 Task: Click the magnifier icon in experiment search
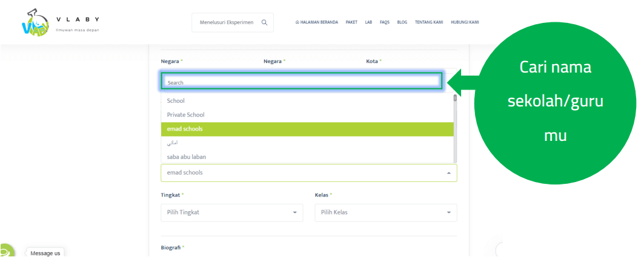pyautogui.click(x=264, y=22)
